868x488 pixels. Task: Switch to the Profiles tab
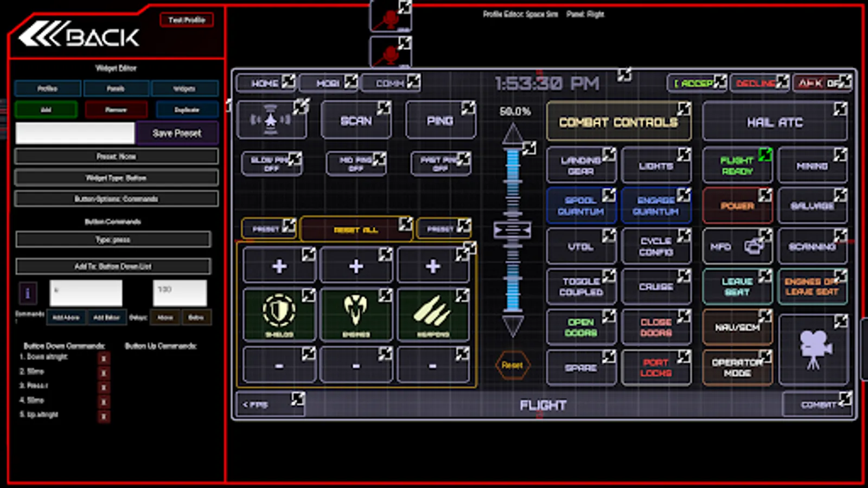tap(48, 88)
